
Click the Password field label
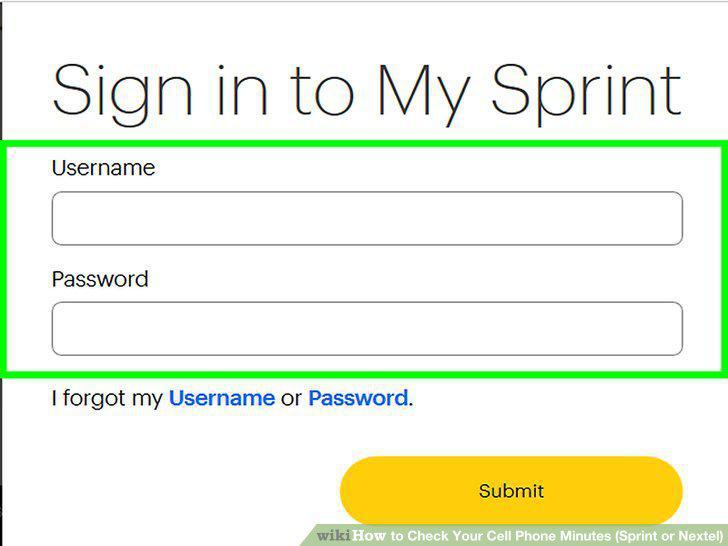coord(100,279)
